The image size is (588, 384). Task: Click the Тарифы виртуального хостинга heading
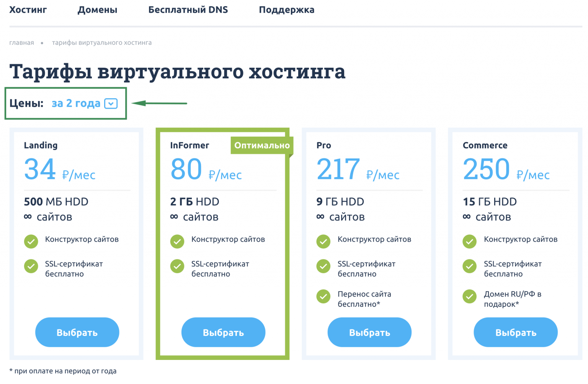click(177, 72)
